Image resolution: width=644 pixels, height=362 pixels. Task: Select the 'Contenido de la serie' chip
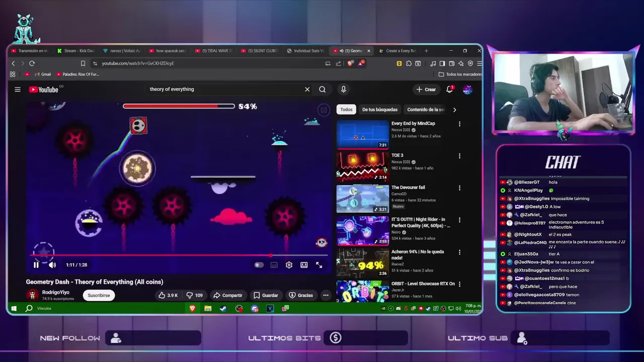(426, 110)
